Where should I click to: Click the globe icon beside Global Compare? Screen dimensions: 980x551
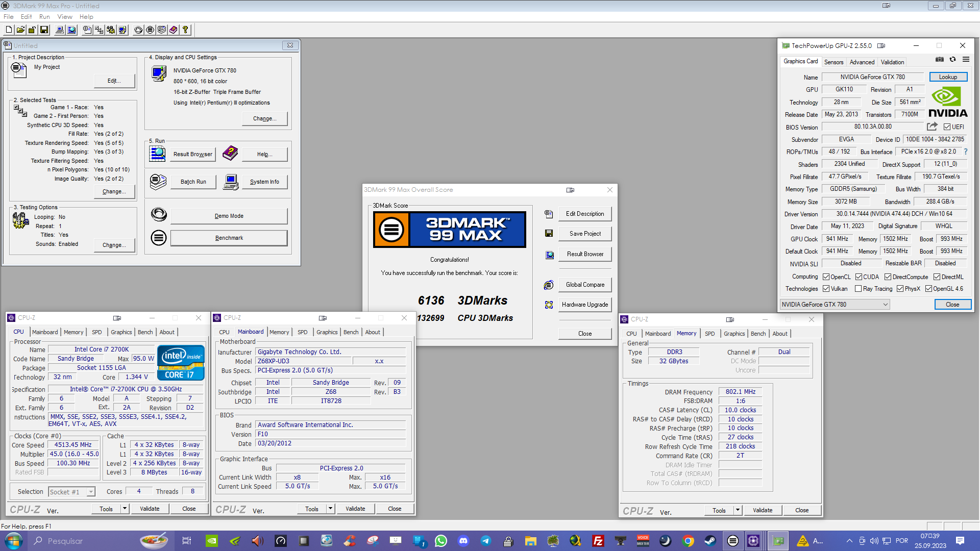549,285
